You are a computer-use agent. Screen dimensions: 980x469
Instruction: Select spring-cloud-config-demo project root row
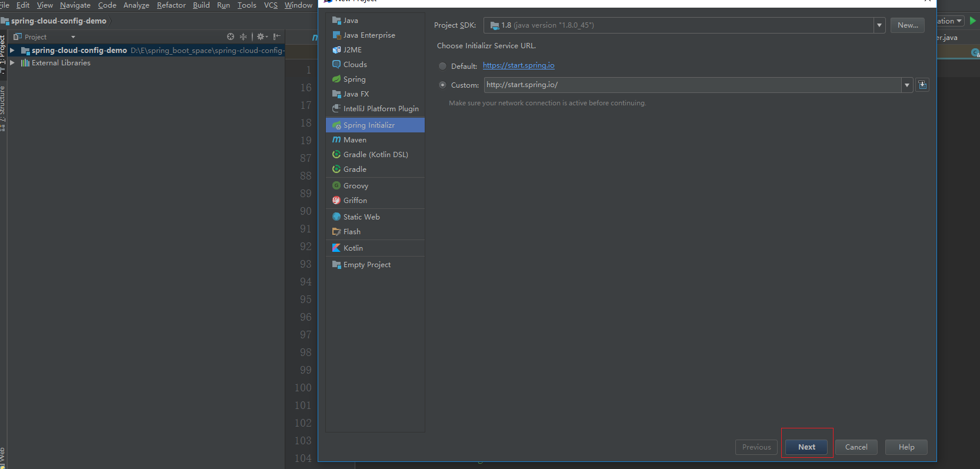coord(146,51)
